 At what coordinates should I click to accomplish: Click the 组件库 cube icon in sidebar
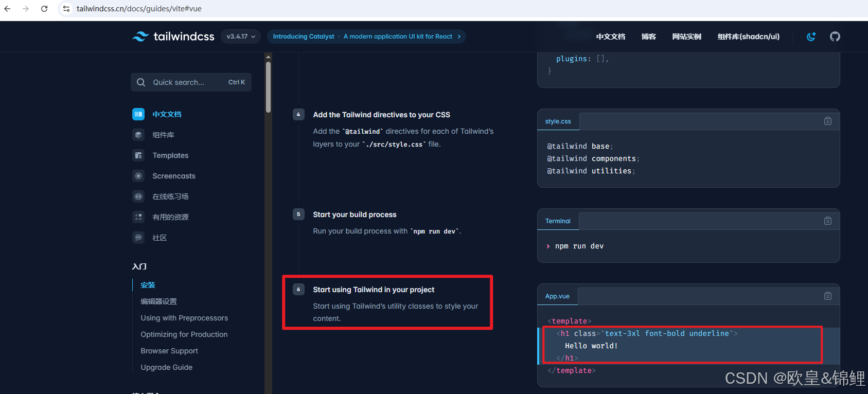click(x=138, y=135)
